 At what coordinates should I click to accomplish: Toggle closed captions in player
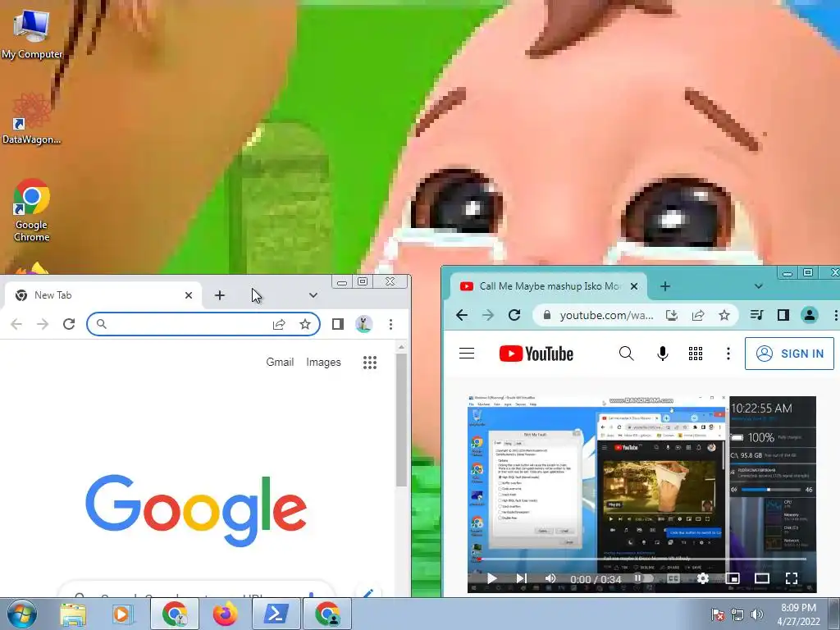673,578
